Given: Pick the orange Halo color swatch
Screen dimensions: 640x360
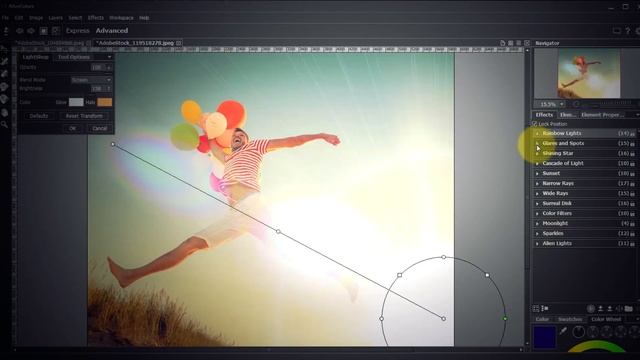Looking at the screenshot, I should [104, 102].
